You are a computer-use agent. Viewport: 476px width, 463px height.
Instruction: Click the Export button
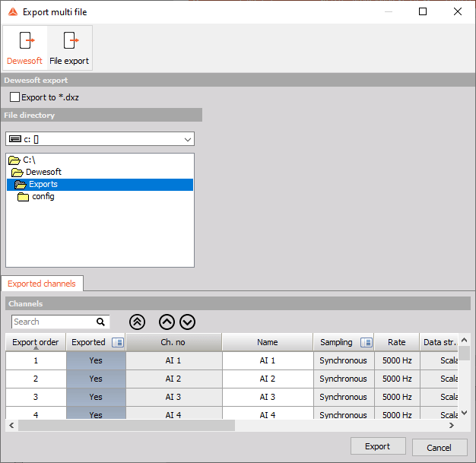pos(378,446)
